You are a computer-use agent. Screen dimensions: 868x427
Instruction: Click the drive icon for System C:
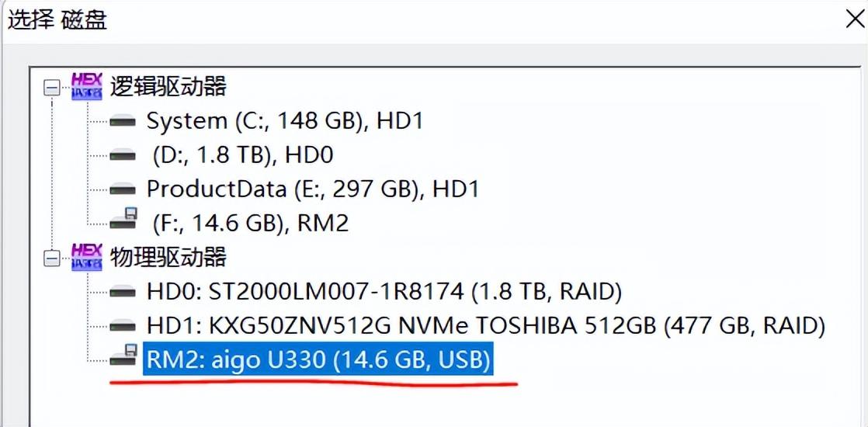pos(123,121)
